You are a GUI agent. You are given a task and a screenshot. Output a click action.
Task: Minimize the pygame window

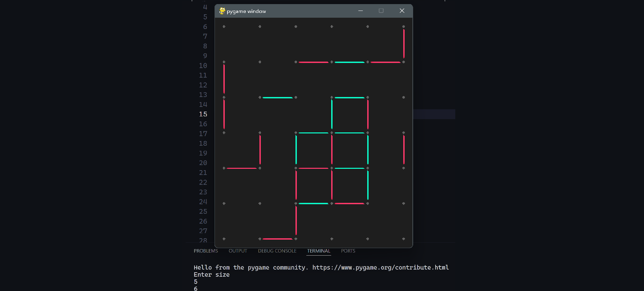pos(360,11)
